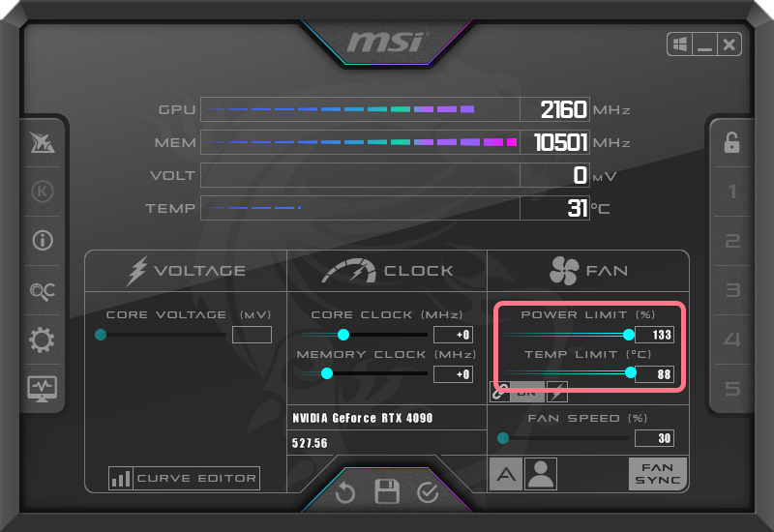The width and height of the screenshot is (774, 532).
Task: Launch the Afterburner jet logo icon
Action: [x=43, y=142]
